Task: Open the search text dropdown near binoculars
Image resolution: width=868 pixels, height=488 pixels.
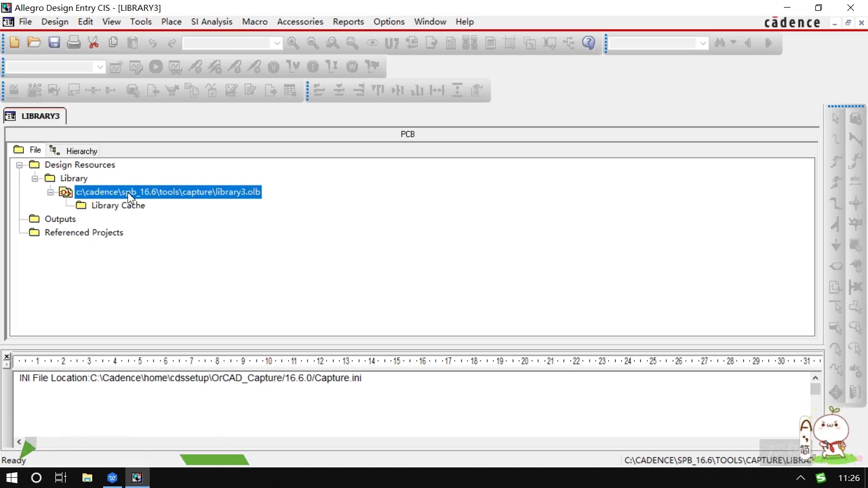Action: click(x=703, y=43)
